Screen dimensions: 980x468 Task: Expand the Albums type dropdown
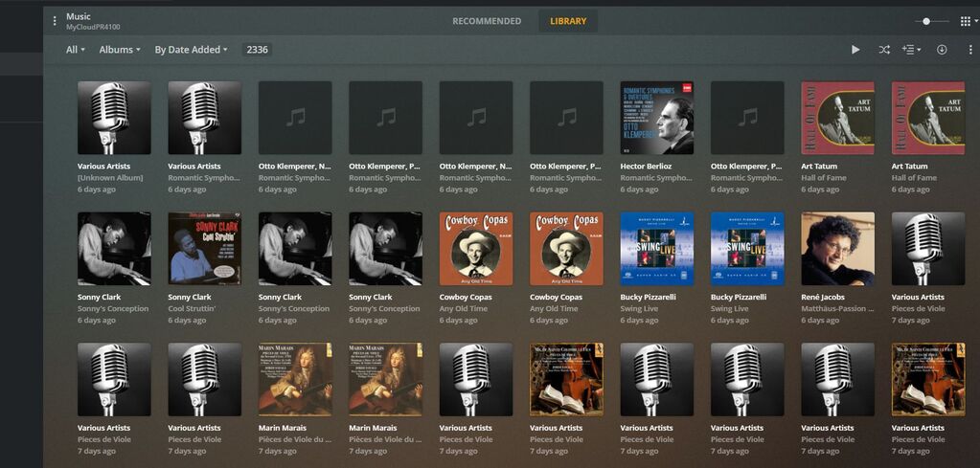[x=120, y=50]
